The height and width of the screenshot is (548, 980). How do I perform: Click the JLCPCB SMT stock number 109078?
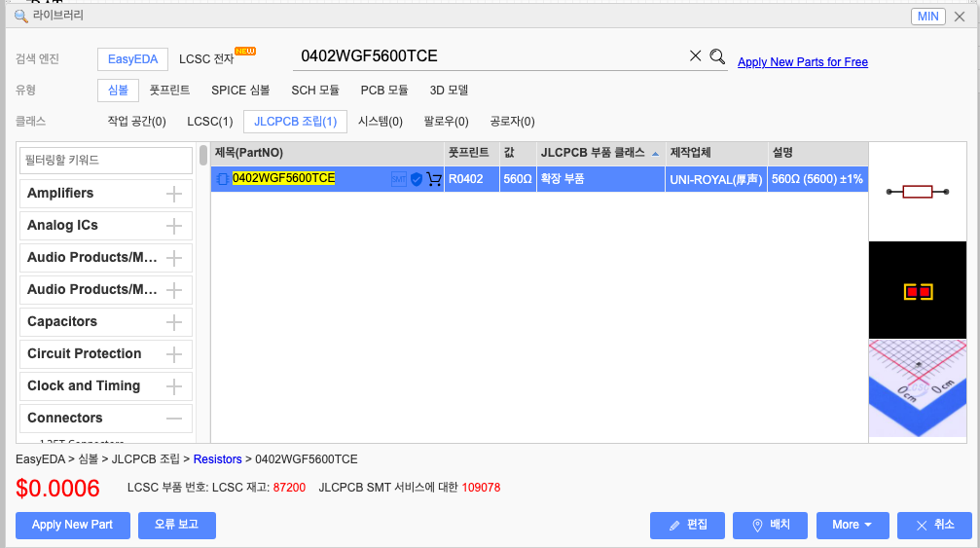(482, 488)
